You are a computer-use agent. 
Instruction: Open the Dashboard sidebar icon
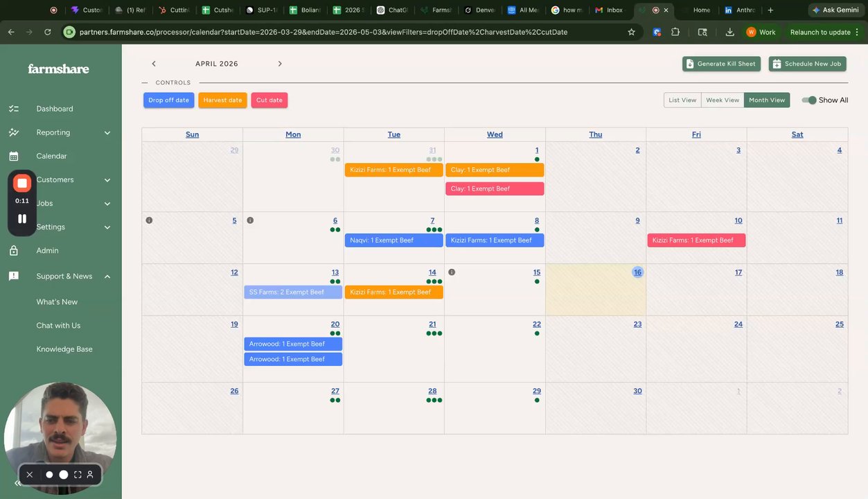coord(14,109)
